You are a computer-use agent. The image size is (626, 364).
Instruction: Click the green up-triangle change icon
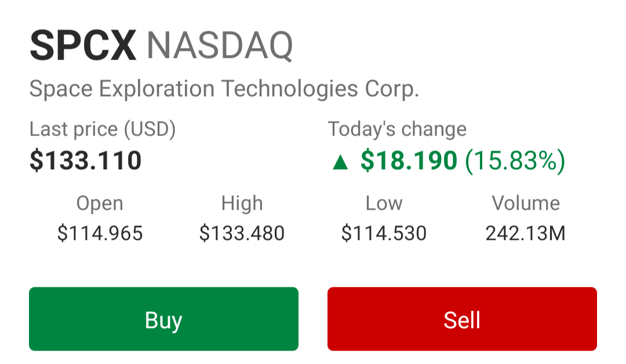pyautogui.click(x=341, y=162)
